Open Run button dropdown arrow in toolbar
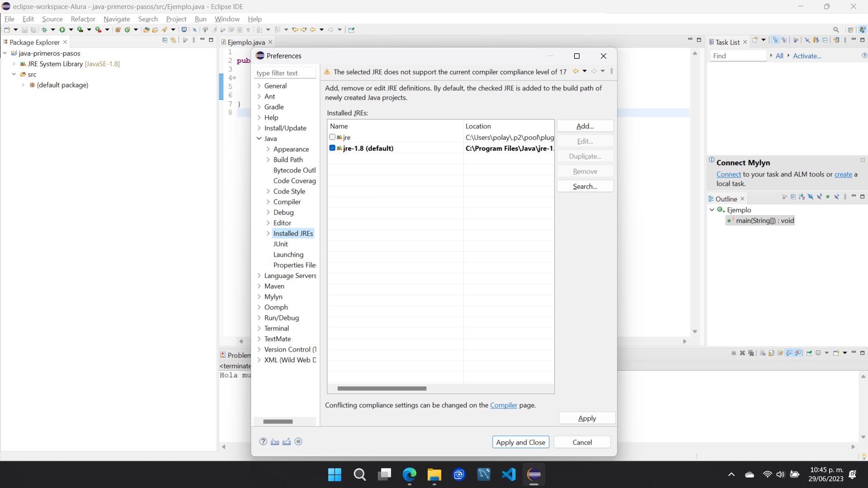 click(x=71, y=30)
